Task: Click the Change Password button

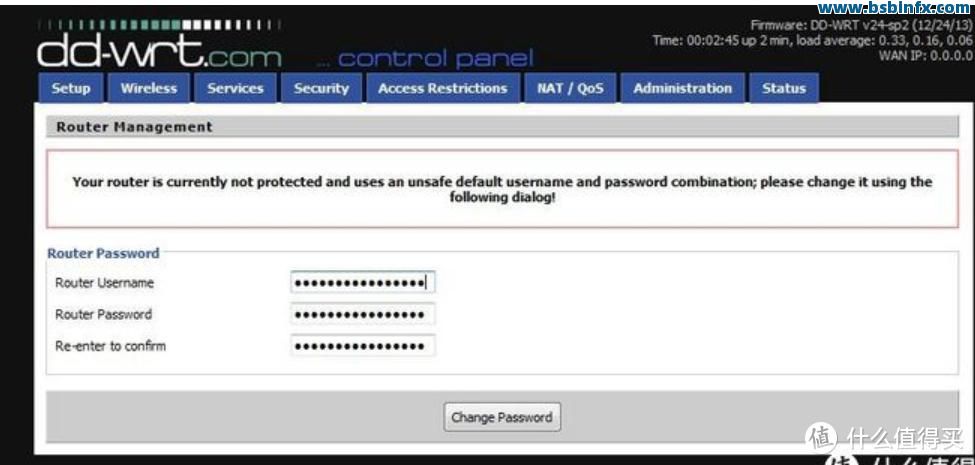Action: tap(502, 417)
